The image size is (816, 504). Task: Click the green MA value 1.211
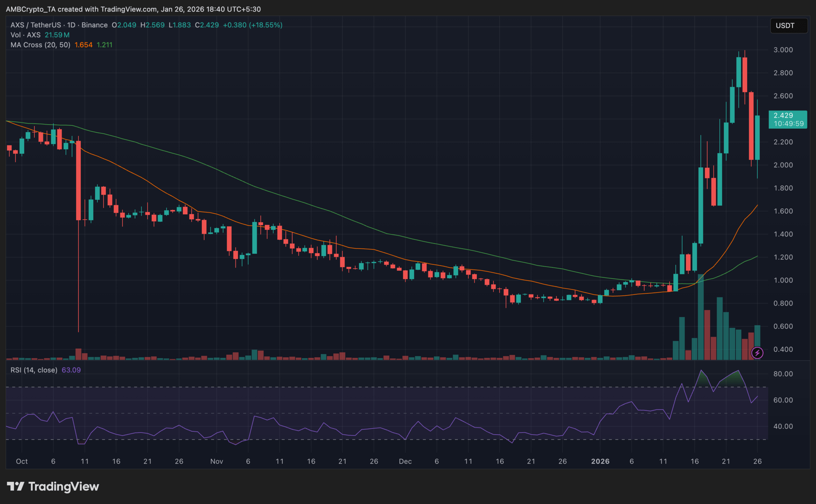pos(105,45)
